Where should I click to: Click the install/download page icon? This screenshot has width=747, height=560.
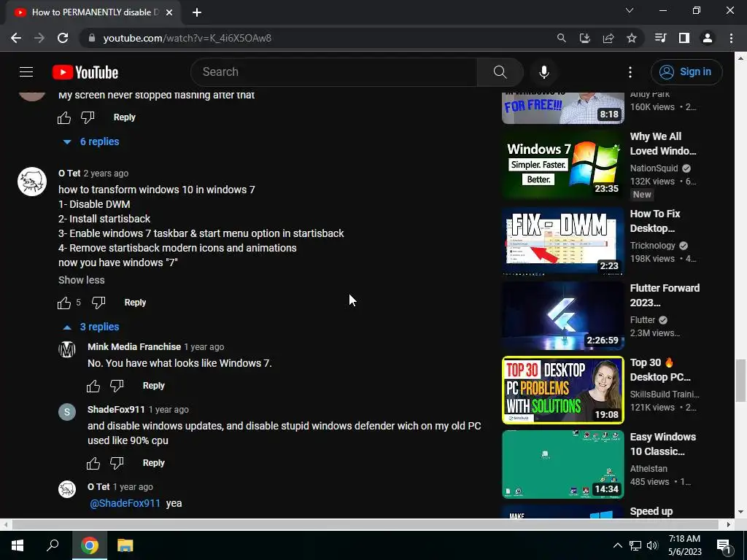coord(585,38)
